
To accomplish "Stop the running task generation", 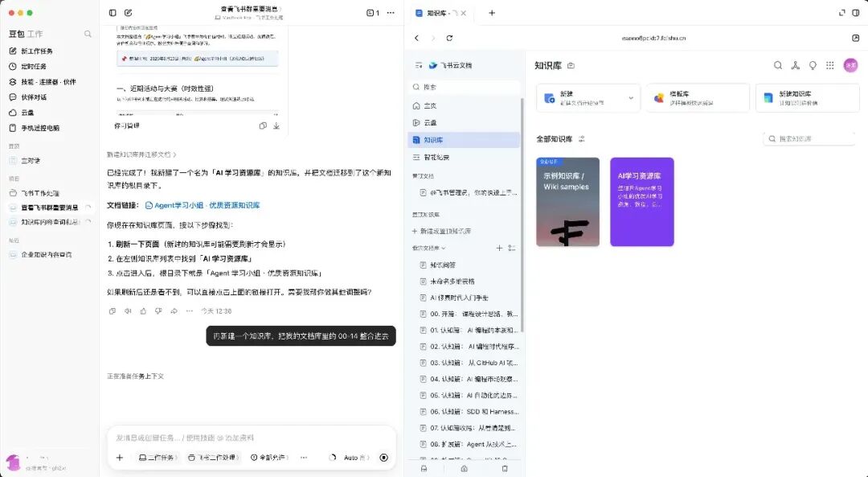I will (x=383, y=458).
